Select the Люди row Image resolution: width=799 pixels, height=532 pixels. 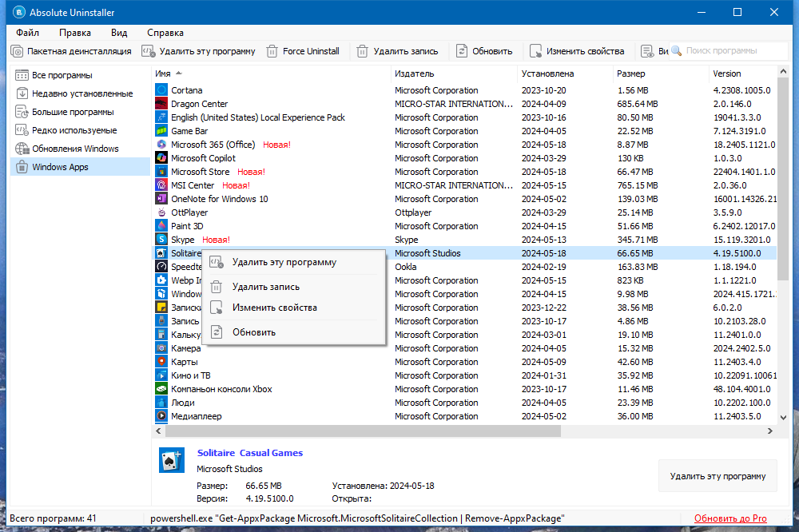tap(465, 403)
